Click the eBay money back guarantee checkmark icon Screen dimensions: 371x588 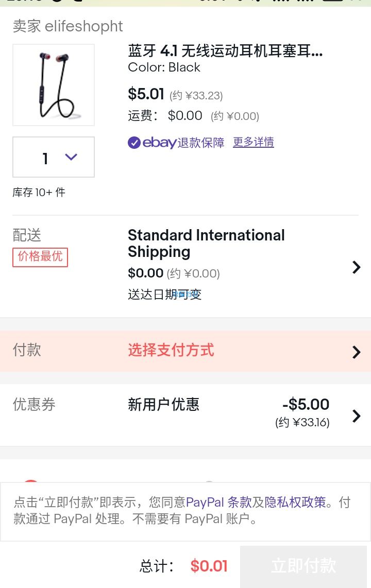pyautogui.click(x=134, y=143)
